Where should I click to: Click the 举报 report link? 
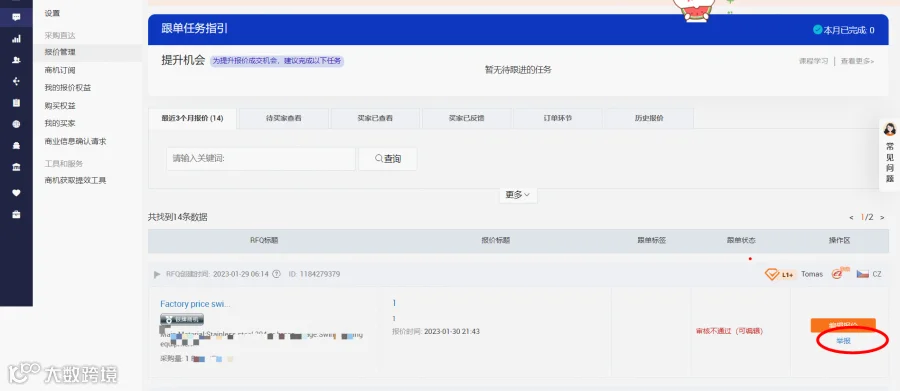click(x=843, y=340)
